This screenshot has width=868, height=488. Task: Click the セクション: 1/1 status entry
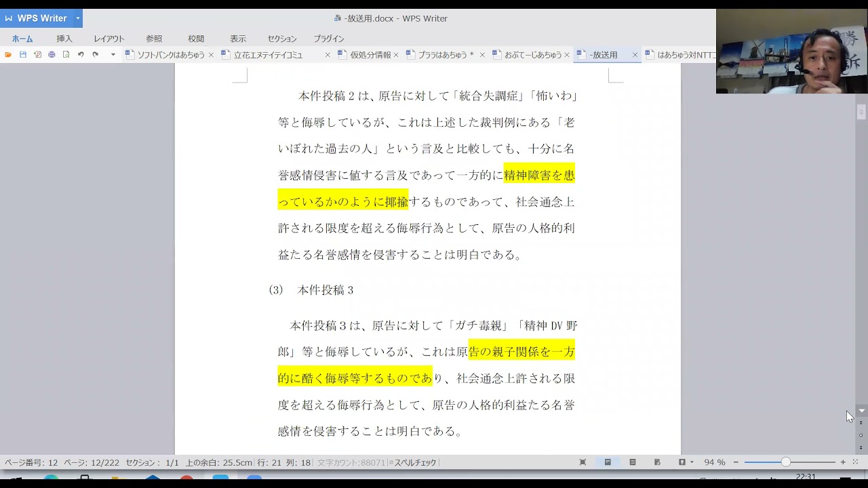[x=153, y=462]
